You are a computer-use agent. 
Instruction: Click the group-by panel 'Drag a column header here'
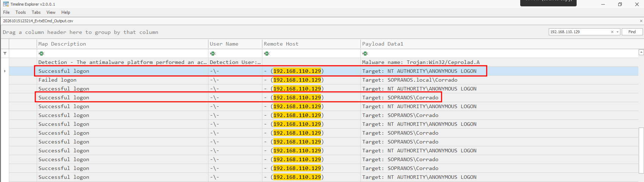(x=80, y=32)
